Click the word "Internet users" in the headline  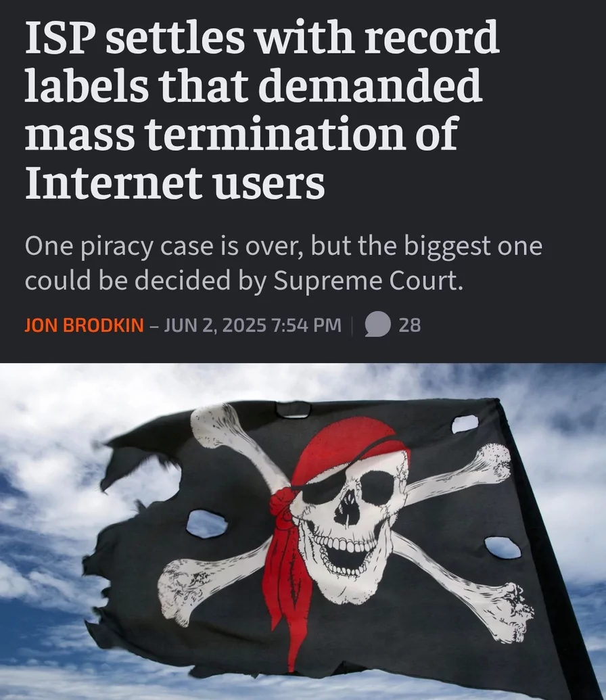pyautogui.click(x=175, y=183)
